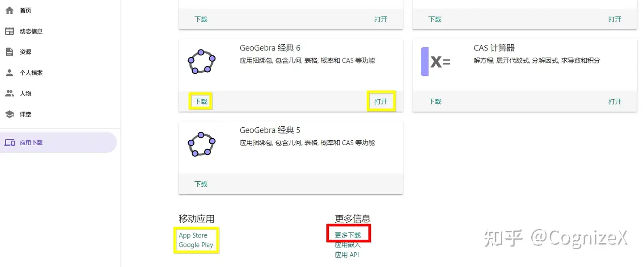Open the 更多下载 link
The height and width of the screenshot is (267, 644).
pos(348,235)
